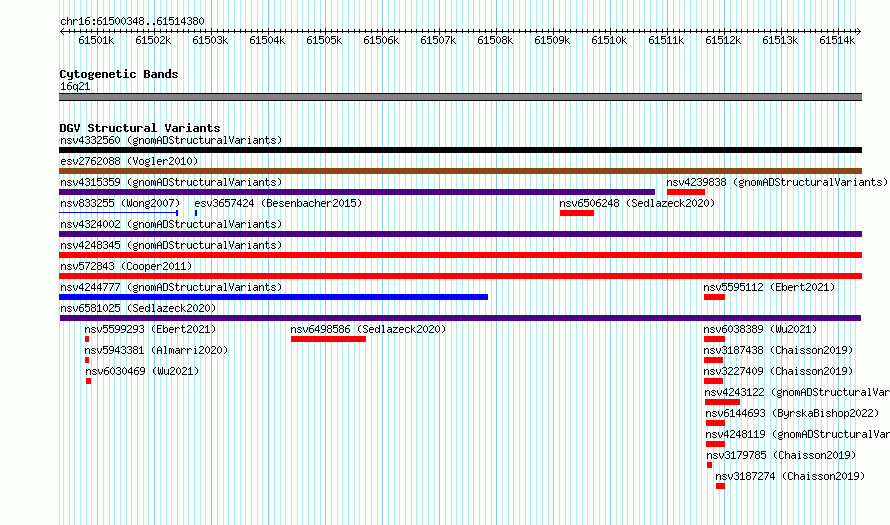Click the nsv4332560 black variant bar
The image size is (890, 525).
[x=460, y=150]
